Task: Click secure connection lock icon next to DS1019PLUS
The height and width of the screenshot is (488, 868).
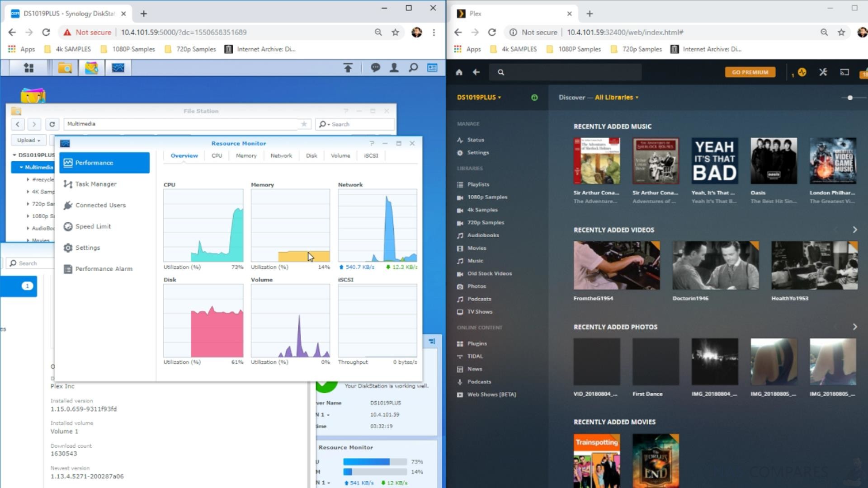Action: pyautogui.click(x=534, y=97)
